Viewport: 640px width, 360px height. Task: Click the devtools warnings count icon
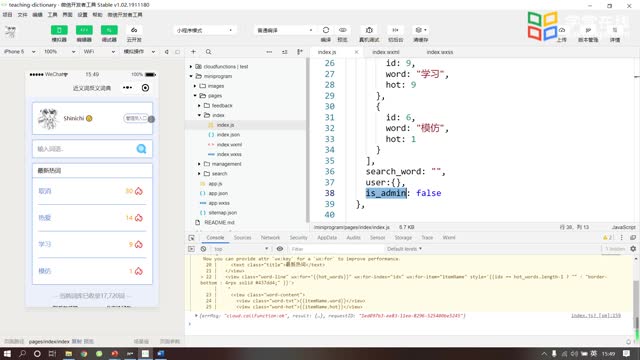607,238
